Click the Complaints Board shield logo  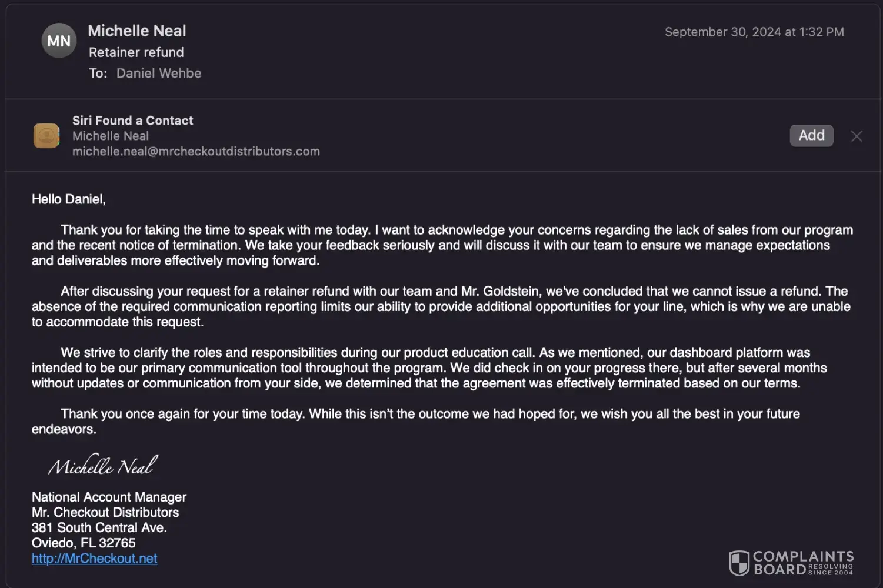739,563
